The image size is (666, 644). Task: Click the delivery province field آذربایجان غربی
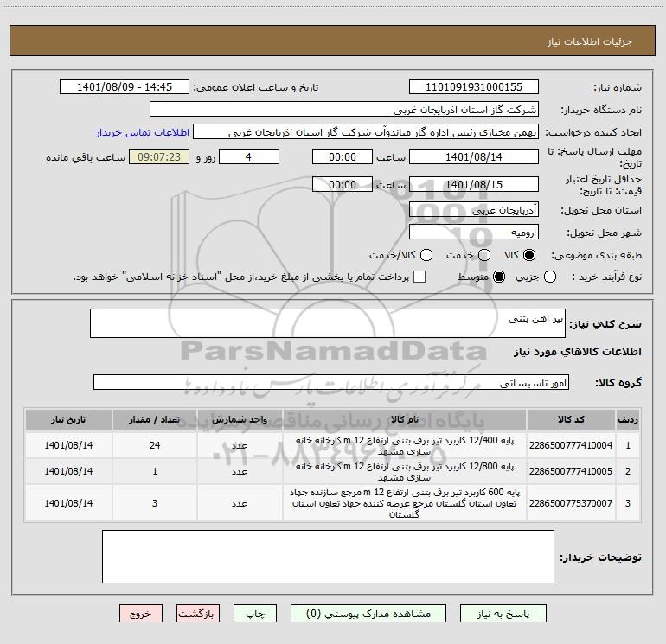click(x=474, y=209)
